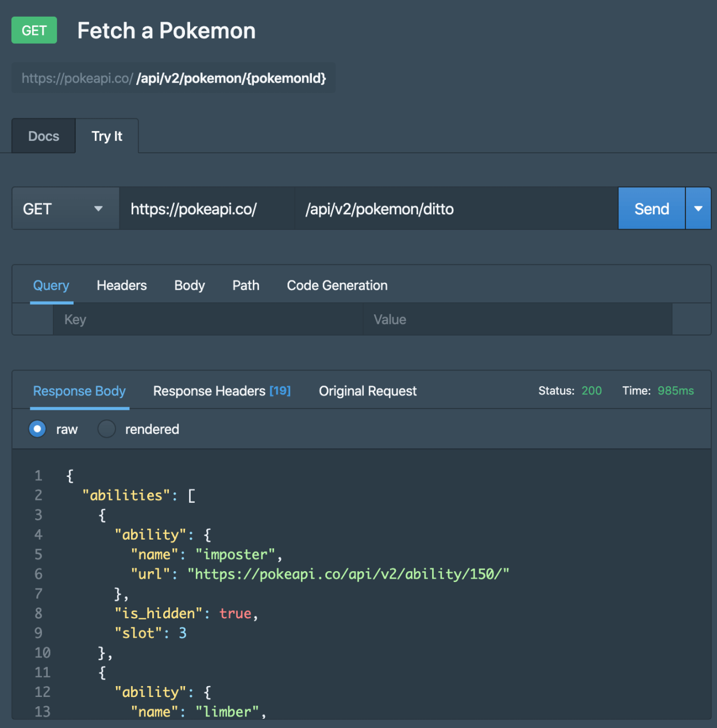Click the Status 200 value
The image size is (717, 728).
tap(591, 391)
